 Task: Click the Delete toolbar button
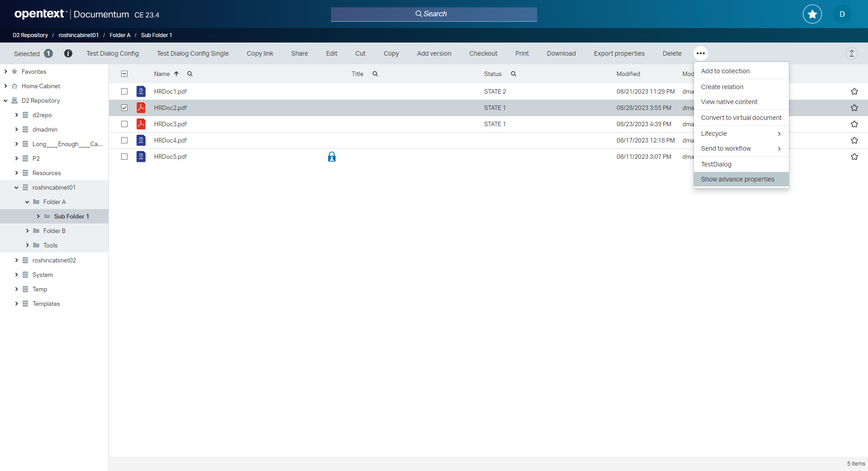(x=672, y=53)
